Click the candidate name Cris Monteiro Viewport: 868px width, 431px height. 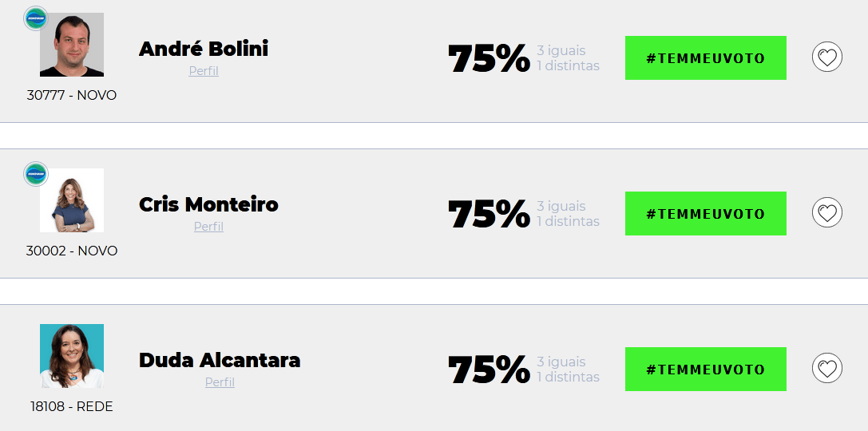coord(208,204)
